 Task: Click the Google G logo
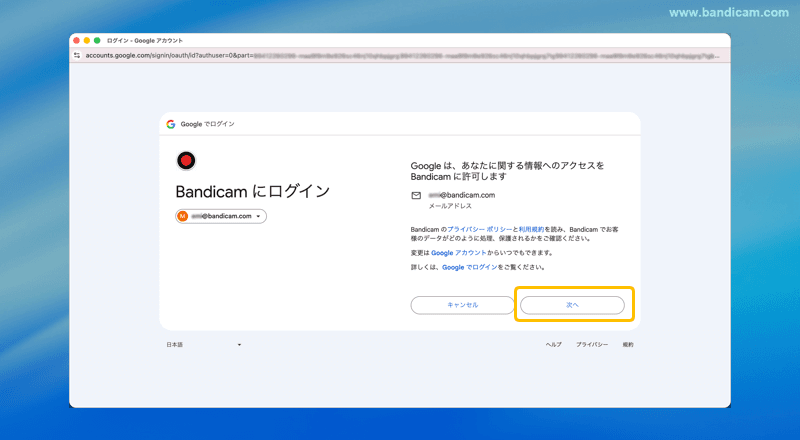coord(171,124)
